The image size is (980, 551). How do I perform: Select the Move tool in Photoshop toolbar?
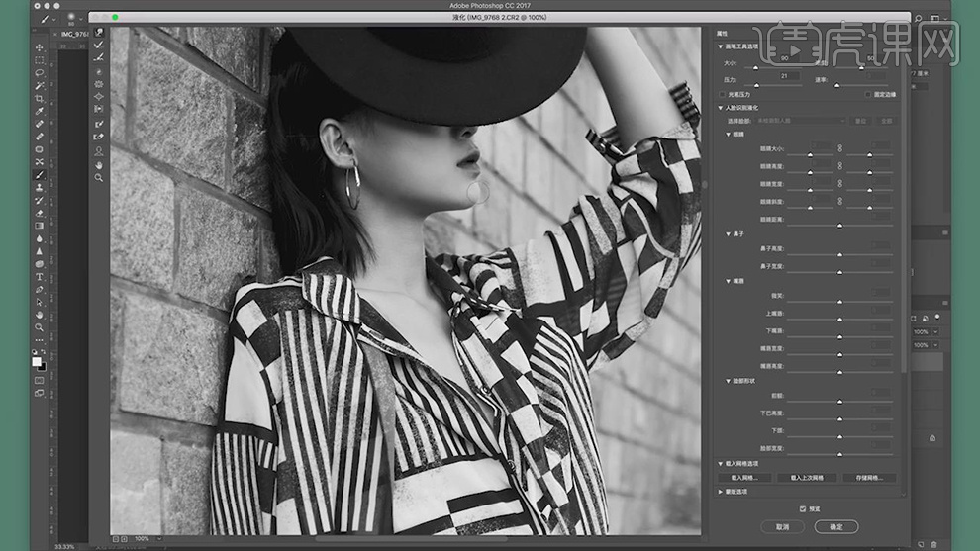pyautogui.click(x=40, y=47)
